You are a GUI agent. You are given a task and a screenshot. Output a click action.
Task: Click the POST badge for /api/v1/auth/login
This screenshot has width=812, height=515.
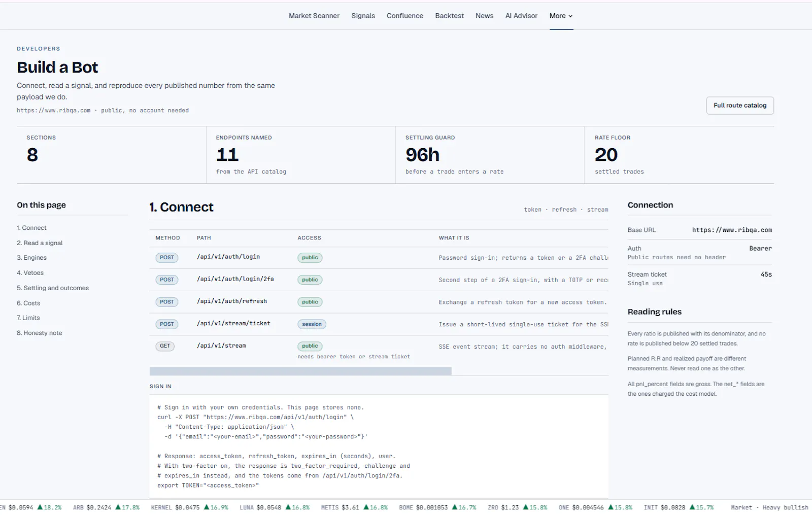point(166,258)
